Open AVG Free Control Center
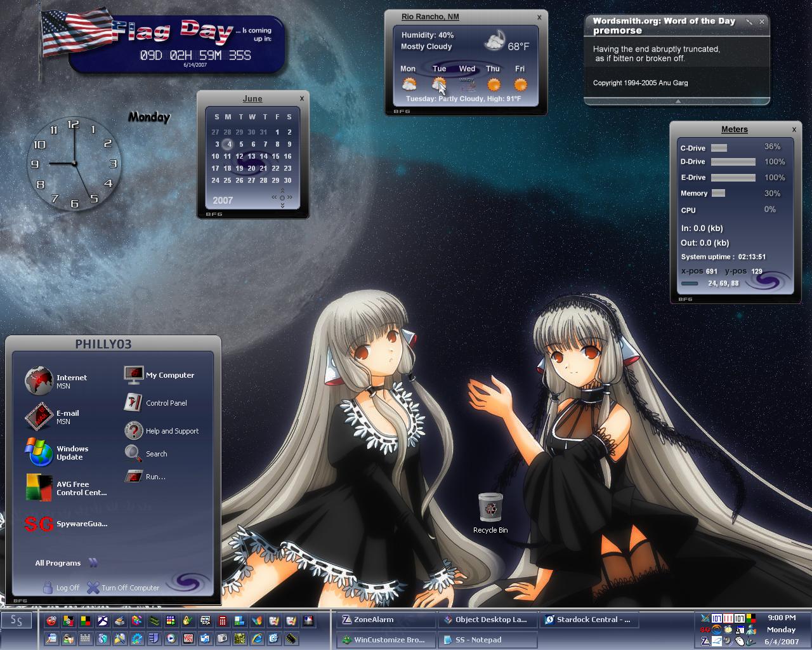812x650 pixels. [x=39, y=487]
